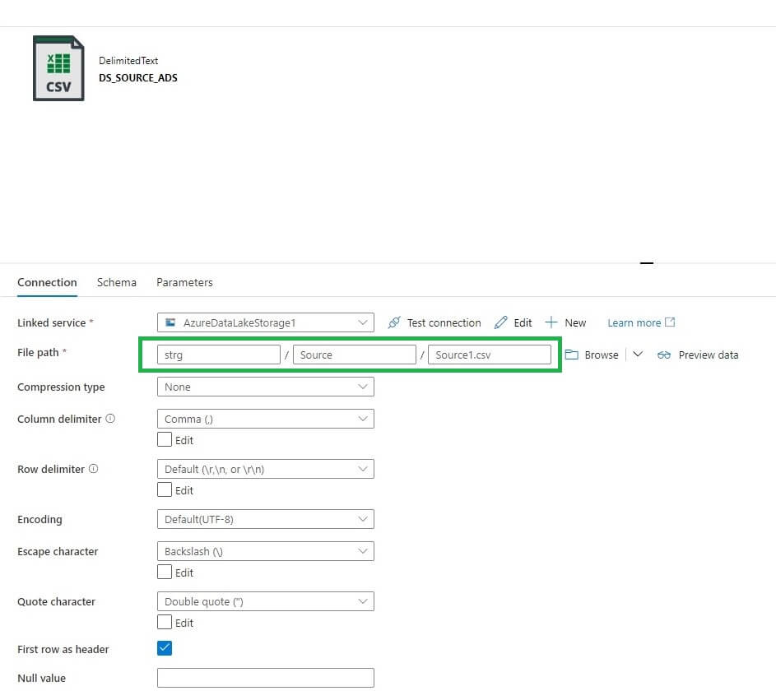Click the Test connection plug icon

point(394,322)
